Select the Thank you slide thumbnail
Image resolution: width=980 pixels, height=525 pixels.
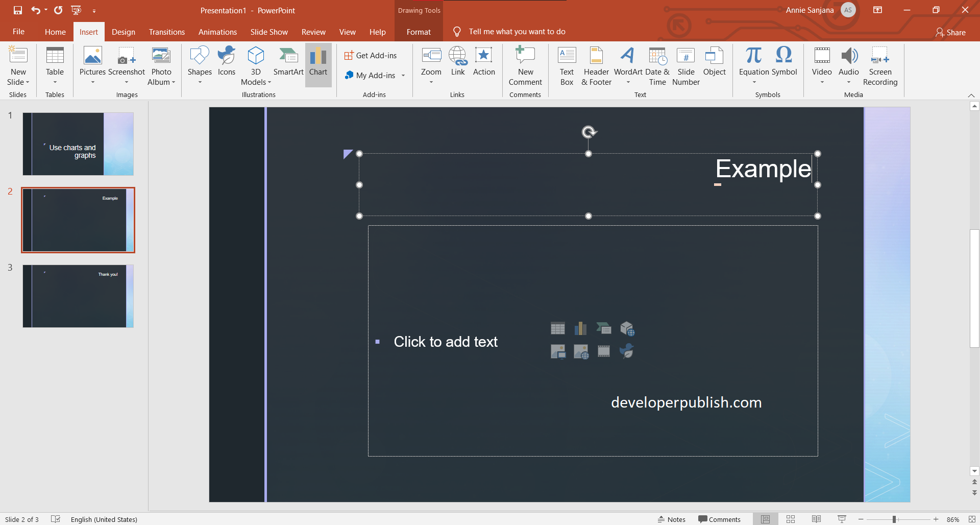click(x=78, y=296)
